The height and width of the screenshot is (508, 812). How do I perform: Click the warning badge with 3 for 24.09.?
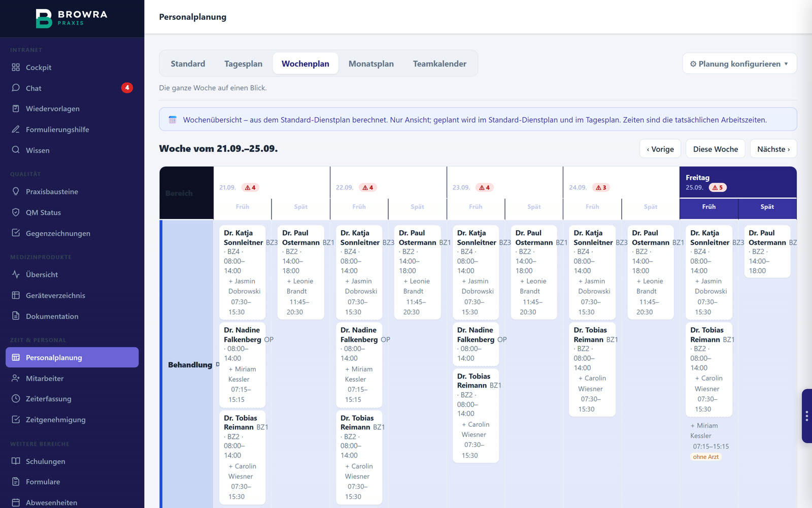pyautogui.click(x=601, y=187)
